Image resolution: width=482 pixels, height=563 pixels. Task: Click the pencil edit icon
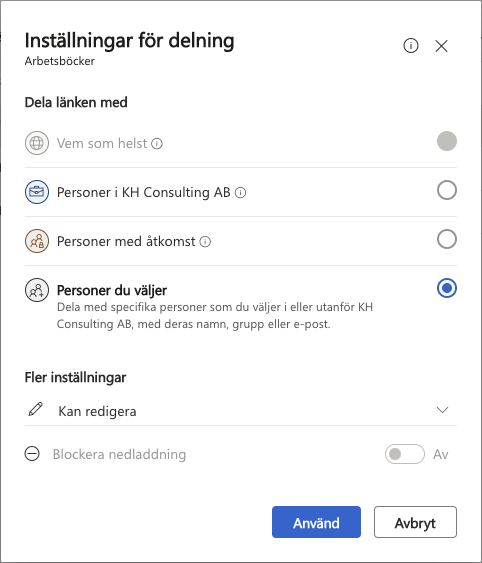click(36, 409)
